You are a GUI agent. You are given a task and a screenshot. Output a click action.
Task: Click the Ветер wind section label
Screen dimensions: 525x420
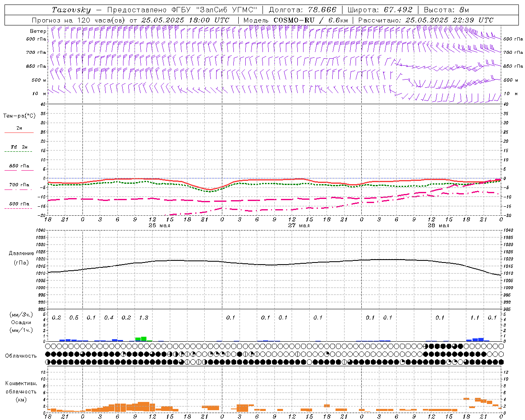coord(38,31)
